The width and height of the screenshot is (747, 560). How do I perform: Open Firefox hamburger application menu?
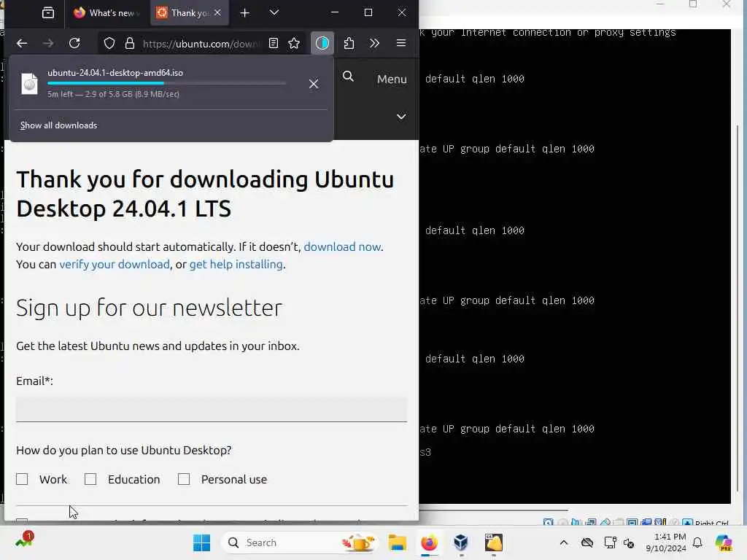401,43
